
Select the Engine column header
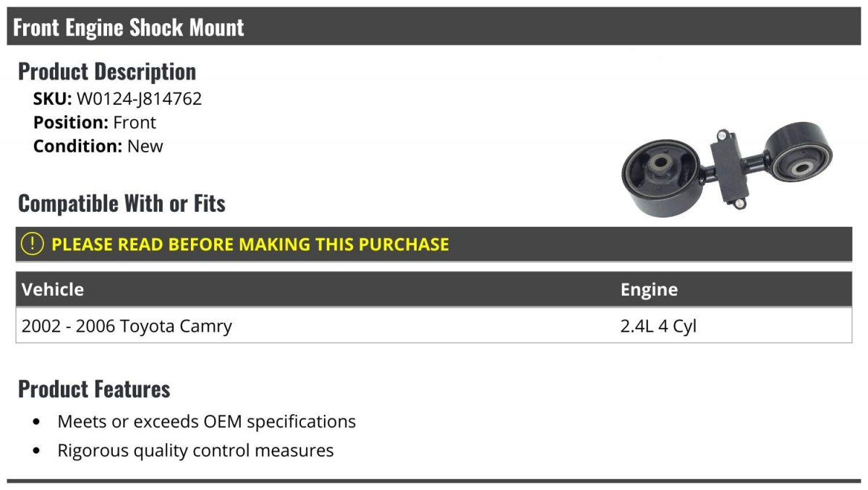point(649,290)
